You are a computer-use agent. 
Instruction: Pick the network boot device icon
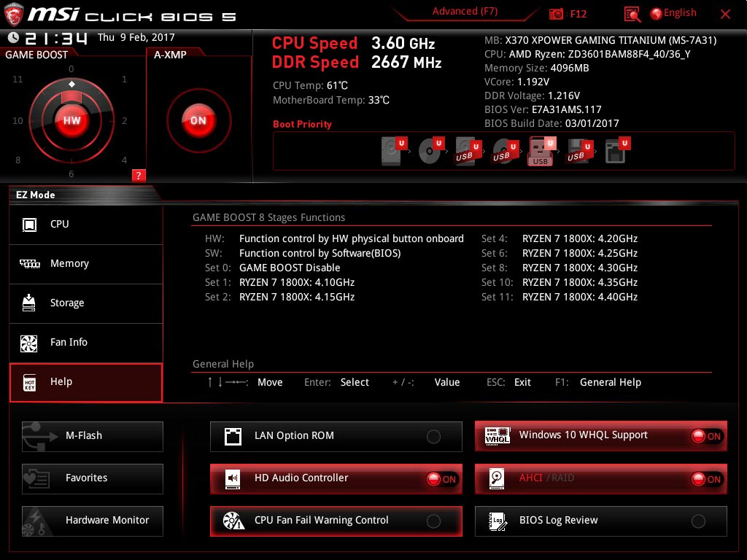pos(617,151)
